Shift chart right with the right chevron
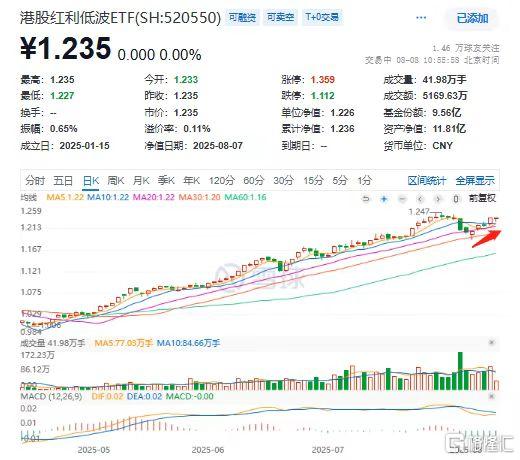Image resolution: width=520 pixels, height=460 pixels. 438,199
